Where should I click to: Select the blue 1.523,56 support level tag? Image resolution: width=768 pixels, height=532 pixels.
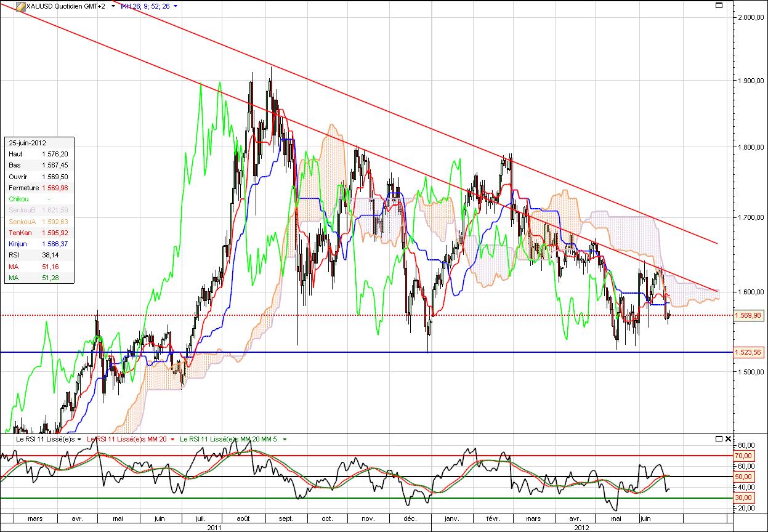pos(749,352)
